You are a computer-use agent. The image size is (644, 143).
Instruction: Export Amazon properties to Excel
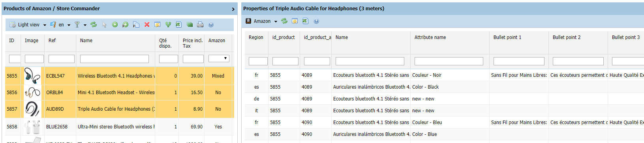pyautogui.click(x=305, y=21)
